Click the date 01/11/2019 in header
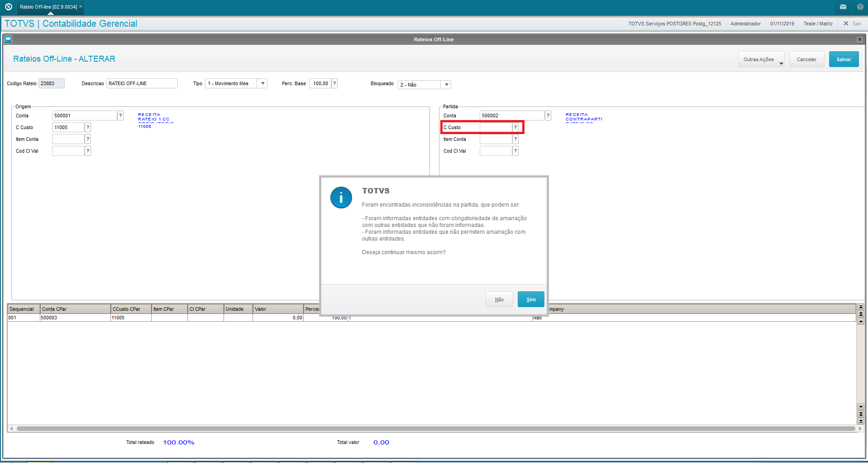Viewport: 868px width, 463px height. tap(782, 24)
